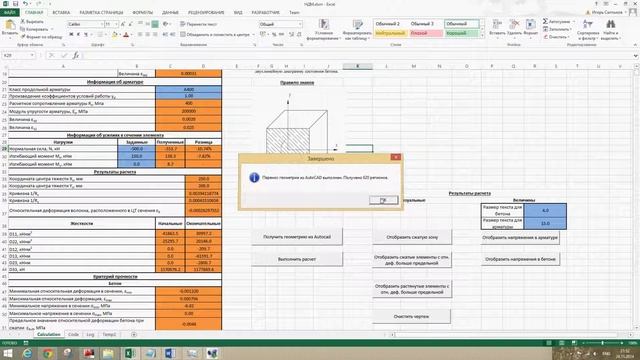Toggle underline formatting in font group

click(x=86, y=35)
